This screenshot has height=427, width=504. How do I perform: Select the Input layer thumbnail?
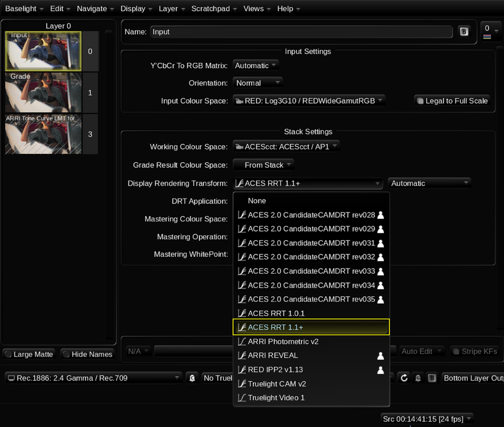tap(43, 51)
